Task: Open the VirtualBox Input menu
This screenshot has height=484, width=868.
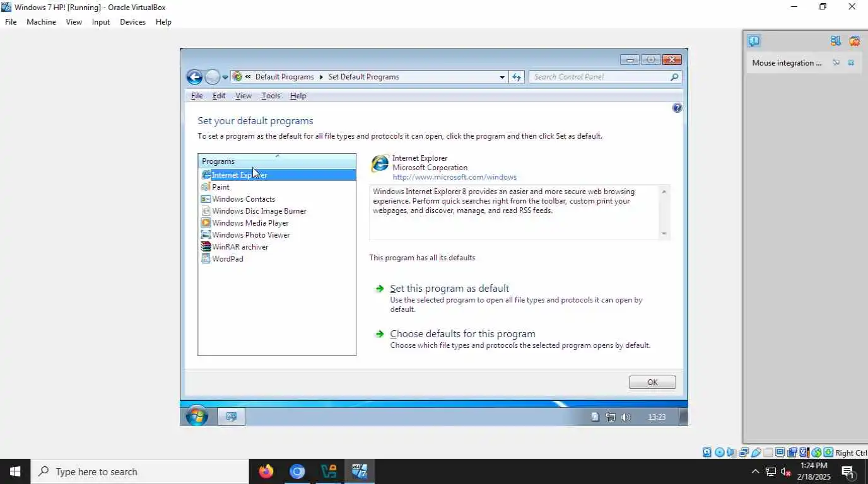Action: coord(101,22)
